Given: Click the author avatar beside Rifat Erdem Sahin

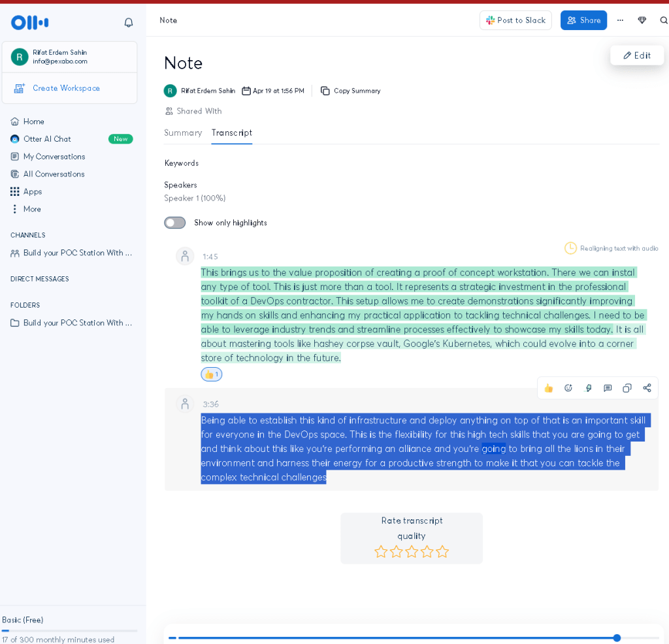Looking at the screenshot, I should (x=171, y=91).
